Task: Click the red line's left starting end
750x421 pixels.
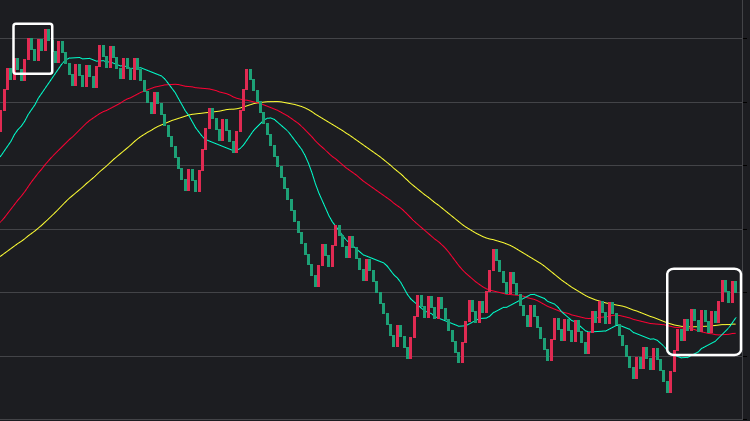Action: 1,222
